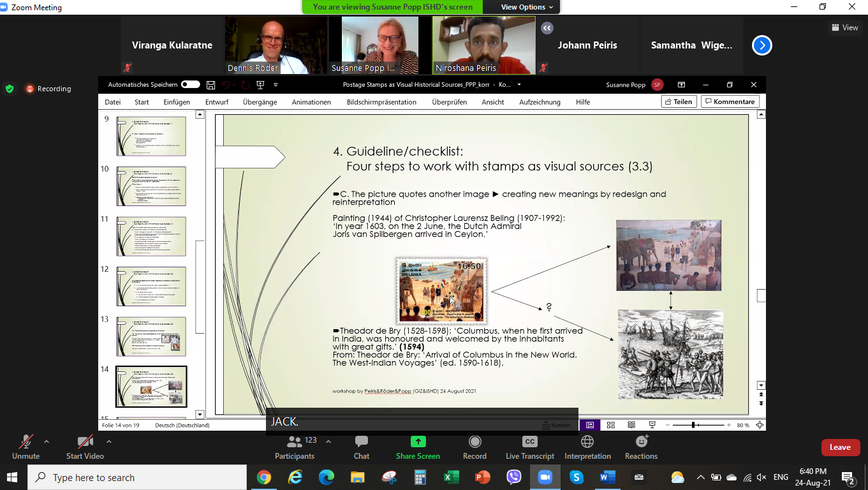Open the Einfügen tab

tap(177, 102)
